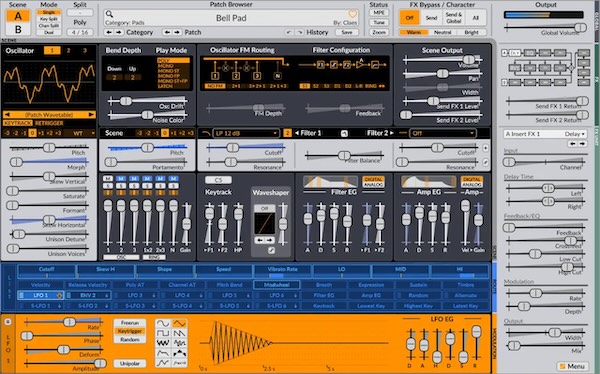Set FX bypass to Send
The image size is (600, 374).
[x=431, y=18]
